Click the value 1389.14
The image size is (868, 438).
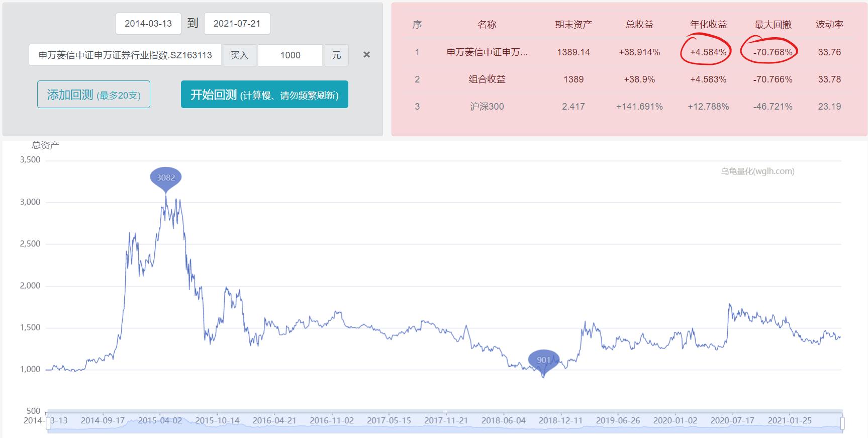point(573,52)
